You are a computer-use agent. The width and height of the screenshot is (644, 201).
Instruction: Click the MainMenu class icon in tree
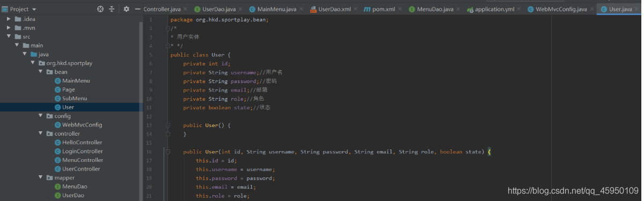click(x=58, y=80)
